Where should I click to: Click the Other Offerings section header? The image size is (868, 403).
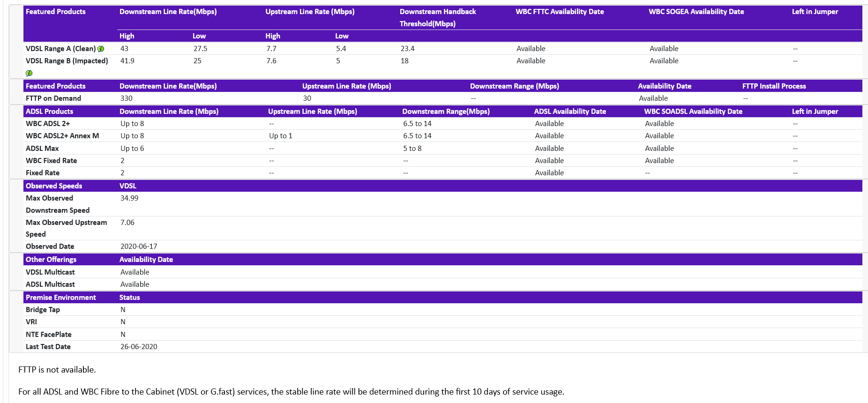tap(51, 260)
